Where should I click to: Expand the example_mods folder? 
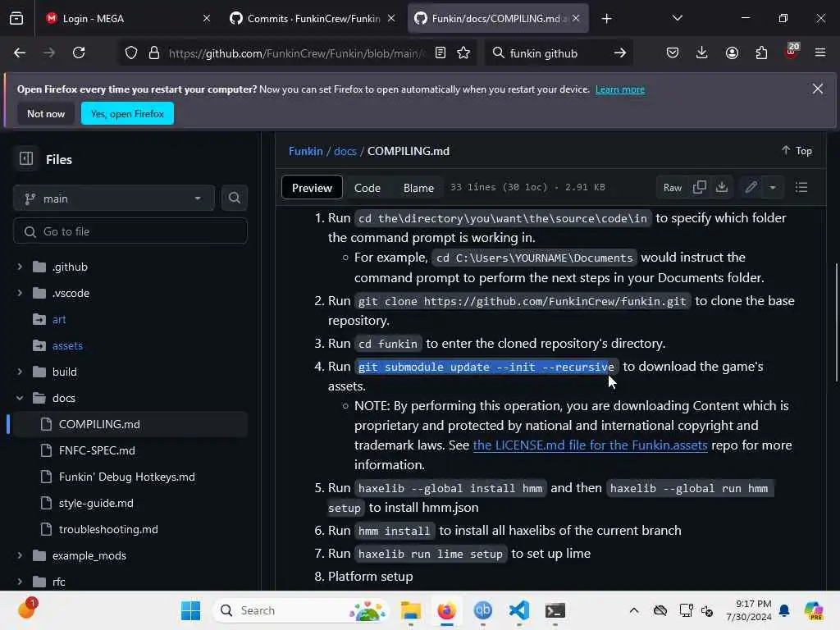20,555
